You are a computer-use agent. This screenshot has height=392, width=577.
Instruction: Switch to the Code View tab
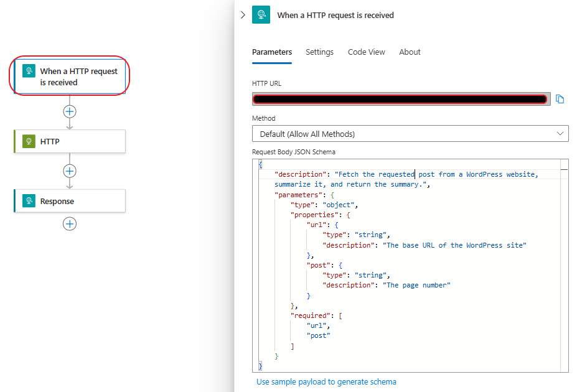click(367, 52)
